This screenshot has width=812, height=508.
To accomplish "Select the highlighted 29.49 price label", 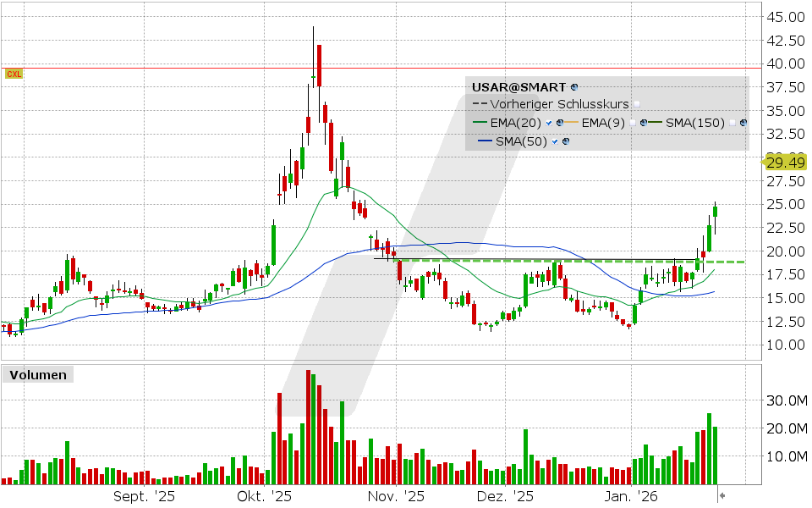I will (x=785, y=163).
